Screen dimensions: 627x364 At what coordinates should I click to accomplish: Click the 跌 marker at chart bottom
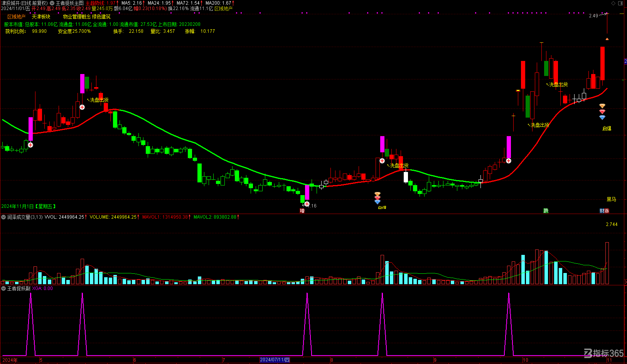click(546, 211)
